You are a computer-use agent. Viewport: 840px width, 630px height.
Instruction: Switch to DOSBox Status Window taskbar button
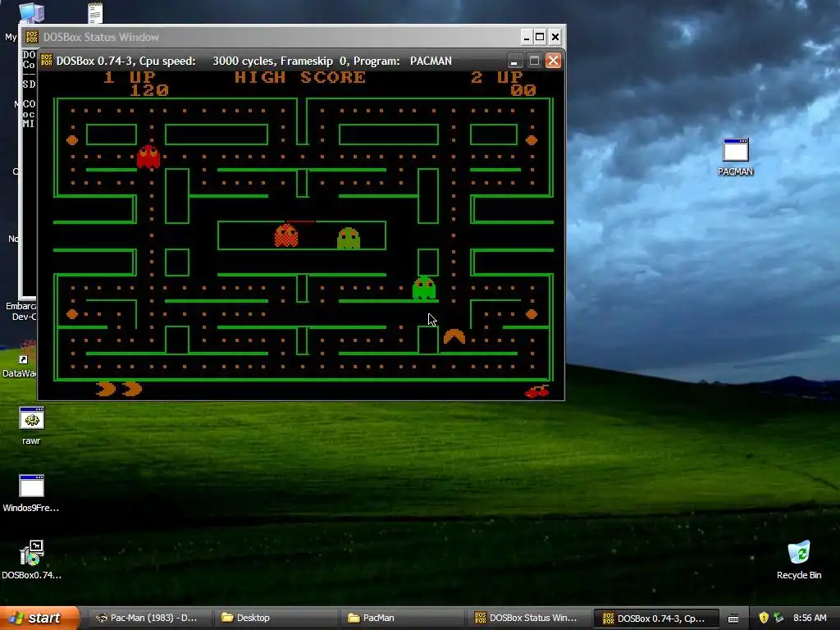pyautogui.click(x=529, y=618)
